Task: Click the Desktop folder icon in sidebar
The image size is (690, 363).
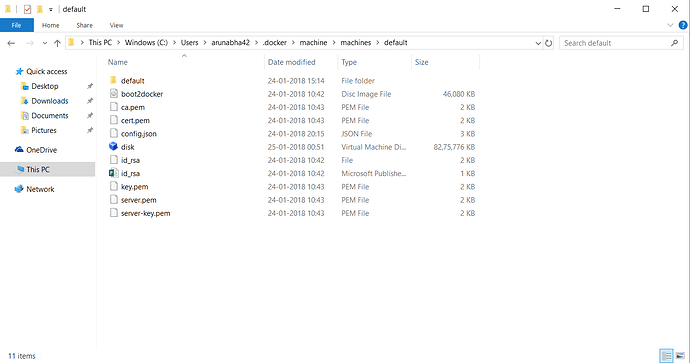Action: pos(25,86)
